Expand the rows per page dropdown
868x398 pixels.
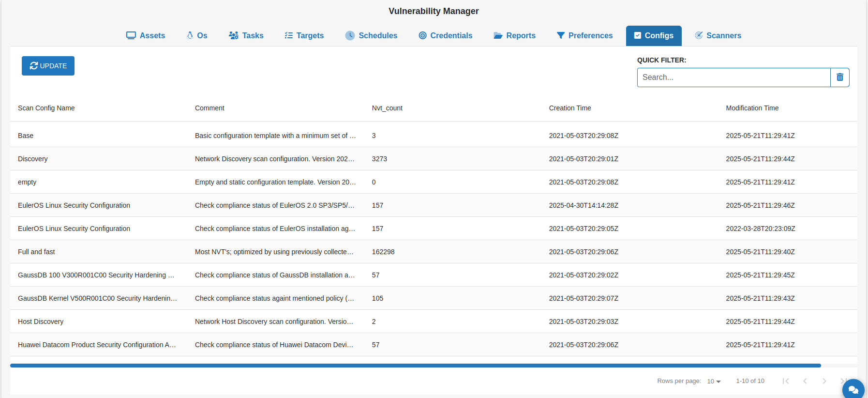[x=714, y=382]
